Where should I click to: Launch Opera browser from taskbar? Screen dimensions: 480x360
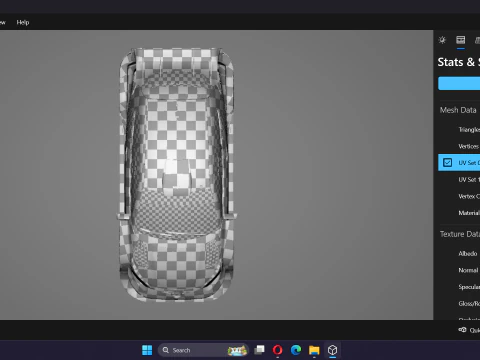point(277,350)
